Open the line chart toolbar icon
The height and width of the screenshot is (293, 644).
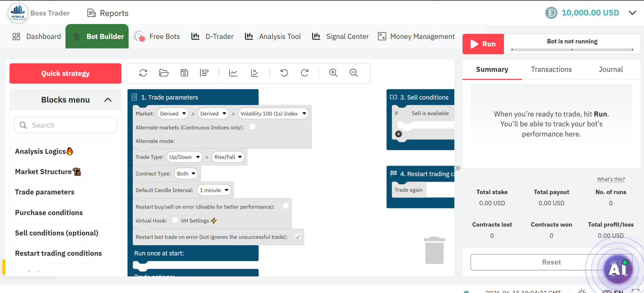[x=233, y=73]
